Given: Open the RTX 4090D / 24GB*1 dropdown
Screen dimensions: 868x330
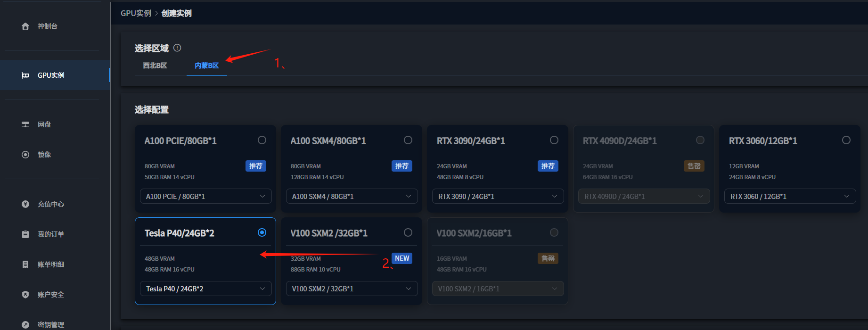Looking at the screenshot, I should pyautogui.click(x=644, y=196).
